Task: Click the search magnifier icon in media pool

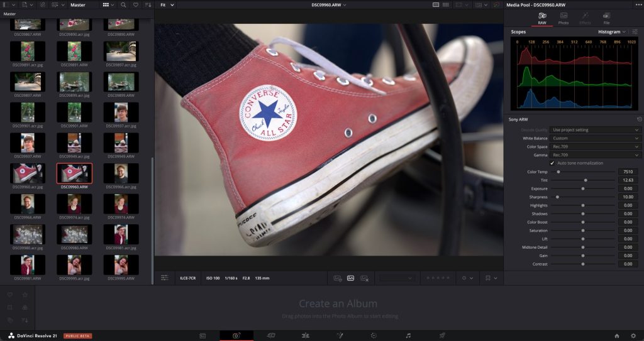Action: click(x=123, y=4)
